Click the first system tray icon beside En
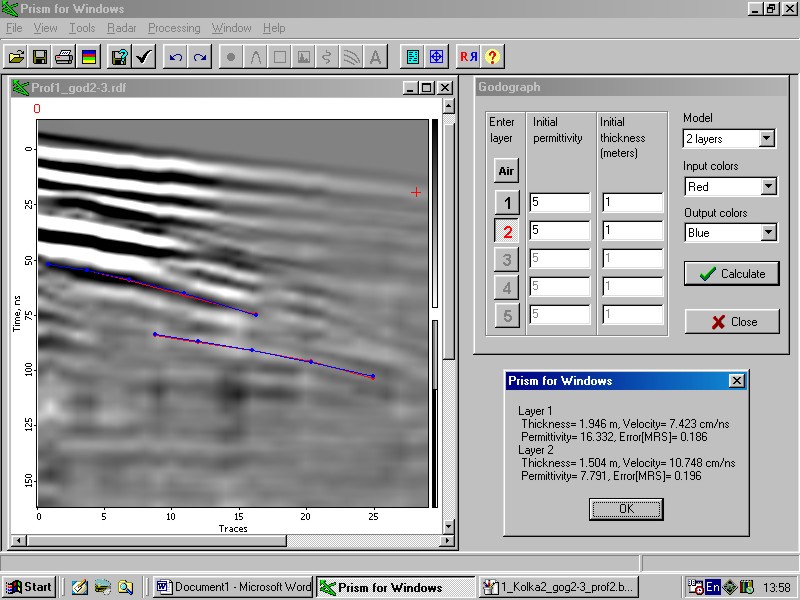The height and width of the screenshot is (600, 800). [x=695, y=587]
